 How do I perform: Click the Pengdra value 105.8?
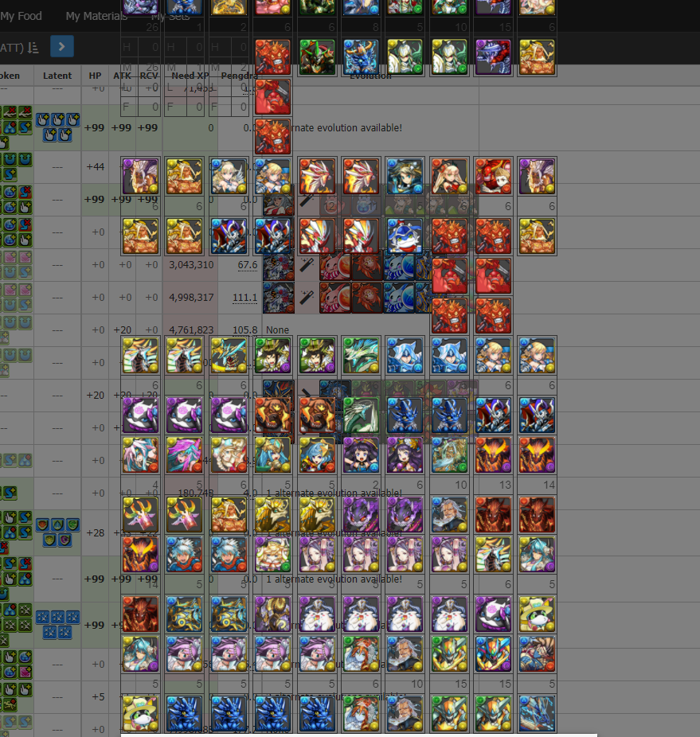[x=245, y=330]
